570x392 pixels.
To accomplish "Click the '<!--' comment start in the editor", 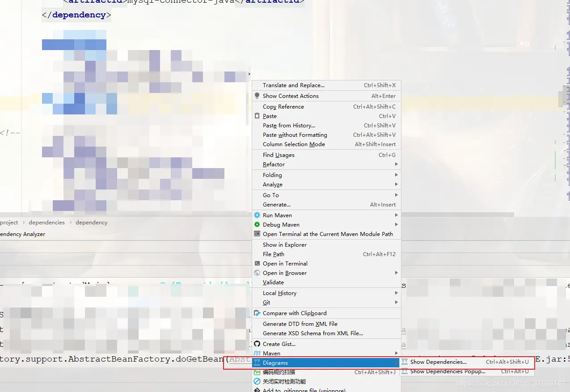I will coord(10,132).
